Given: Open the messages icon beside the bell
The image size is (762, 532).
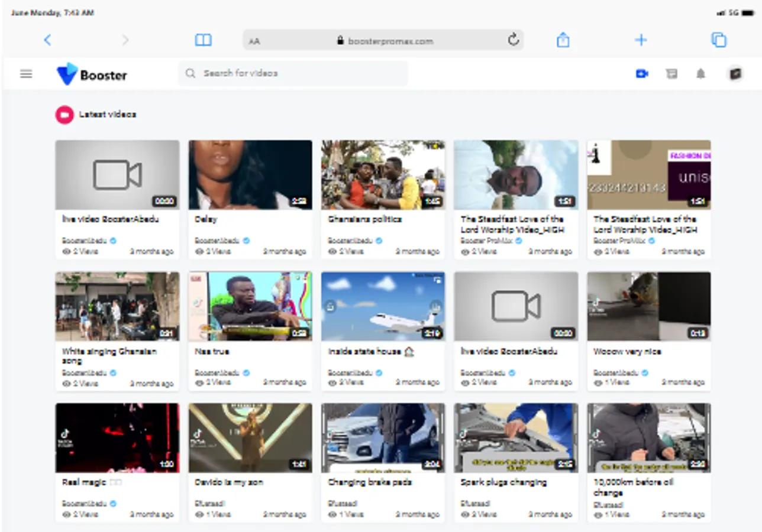Looking at the screenshot, I should (x=671, y=74).
